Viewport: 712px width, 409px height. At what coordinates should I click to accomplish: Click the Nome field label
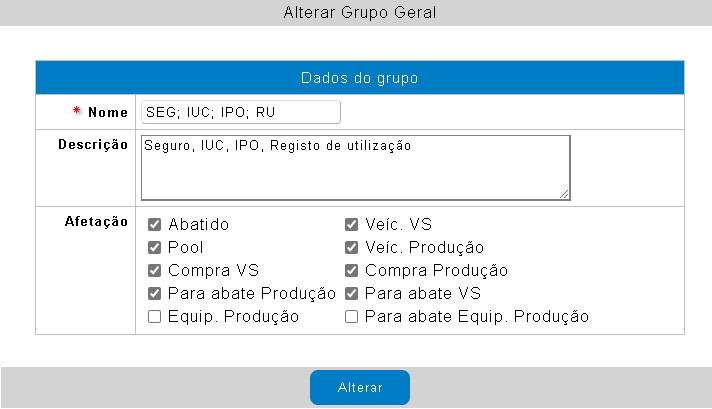[108, 112]
